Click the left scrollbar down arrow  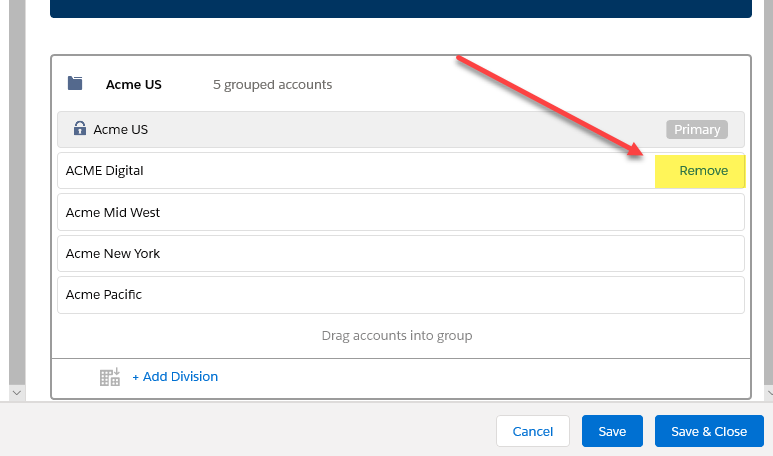17,393
